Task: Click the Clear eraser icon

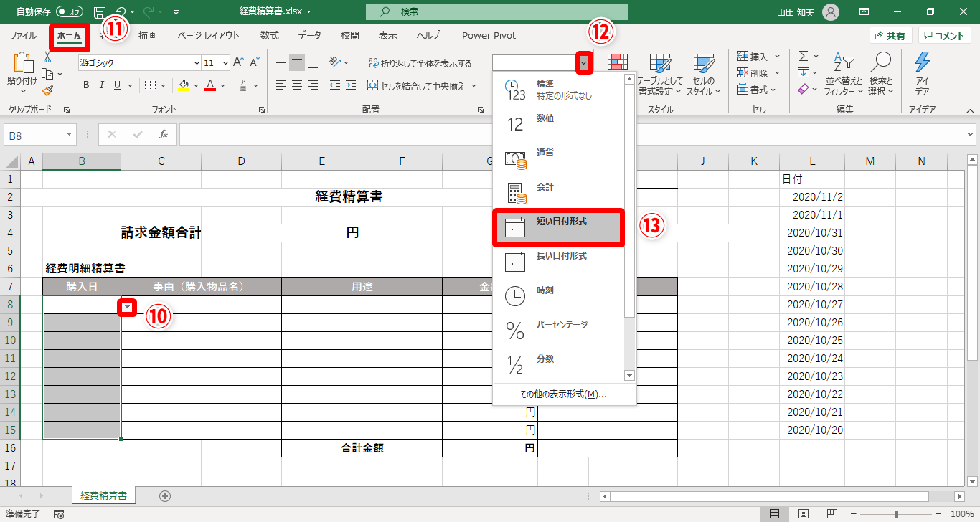Action: [804, 89]
